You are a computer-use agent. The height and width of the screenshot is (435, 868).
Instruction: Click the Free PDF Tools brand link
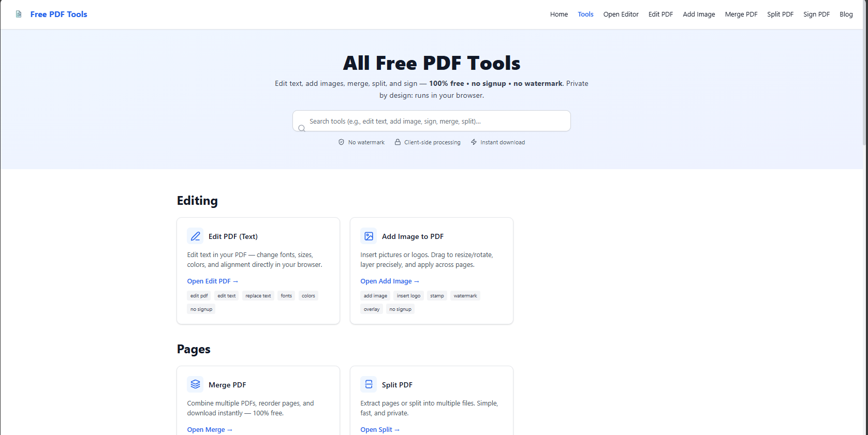[58, 14]
